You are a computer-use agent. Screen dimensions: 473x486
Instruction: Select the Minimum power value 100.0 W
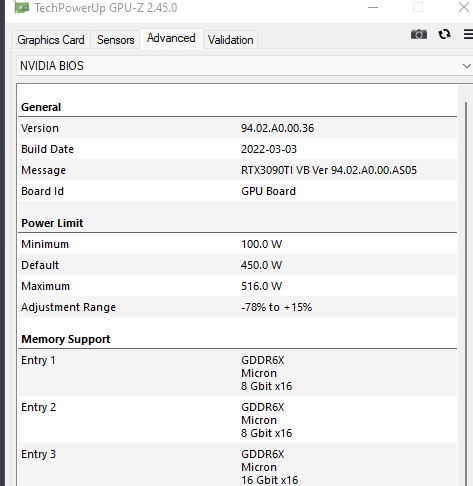261,244
